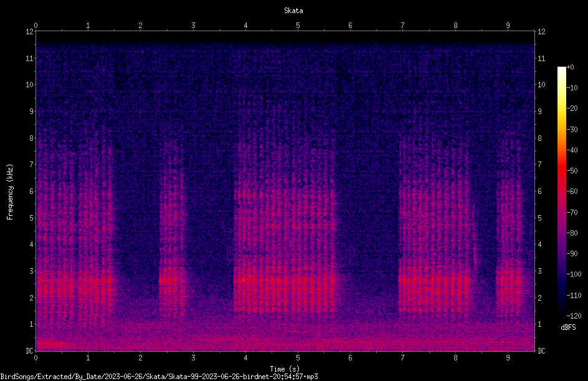Click the "0" tick on bottom time axis

point(36,358)
